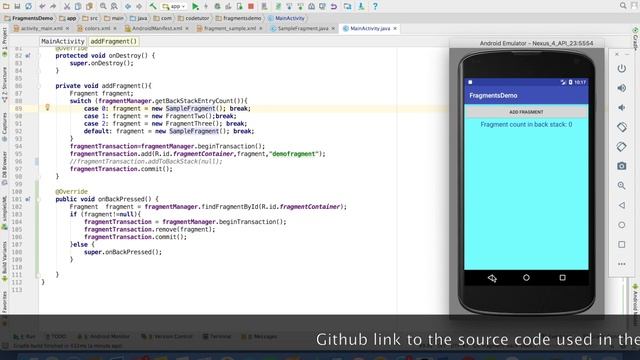
Task: Click the Synchronize toolbar icon
Action: (29, 6)
